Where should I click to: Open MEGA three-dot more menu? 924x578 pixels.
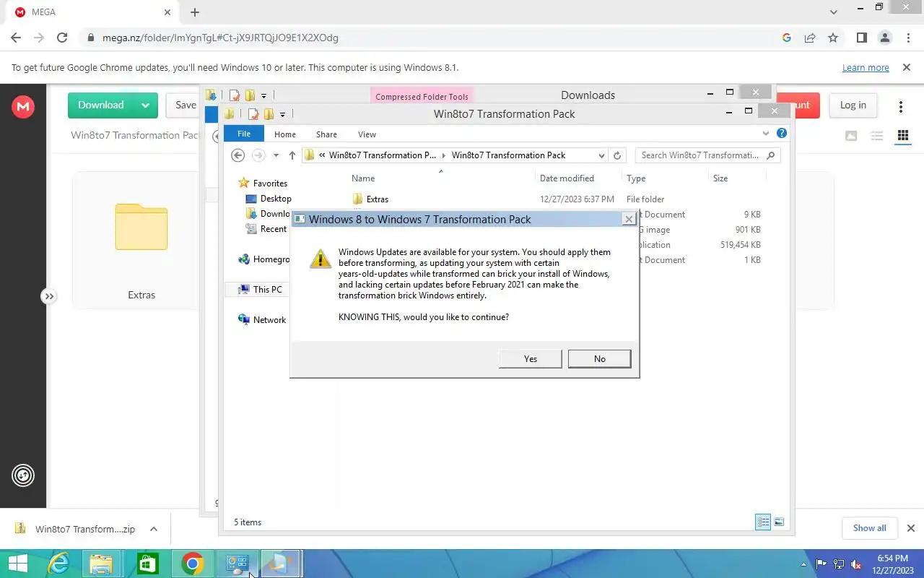(x=901, y=106)
